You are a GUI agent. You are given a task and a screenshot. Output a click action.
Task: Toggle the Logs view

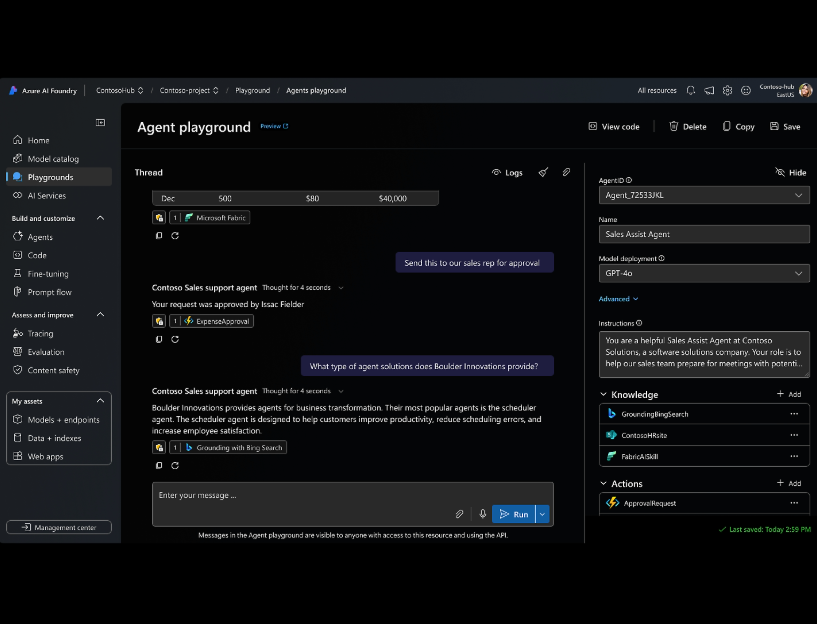click(x=507, y=172)
